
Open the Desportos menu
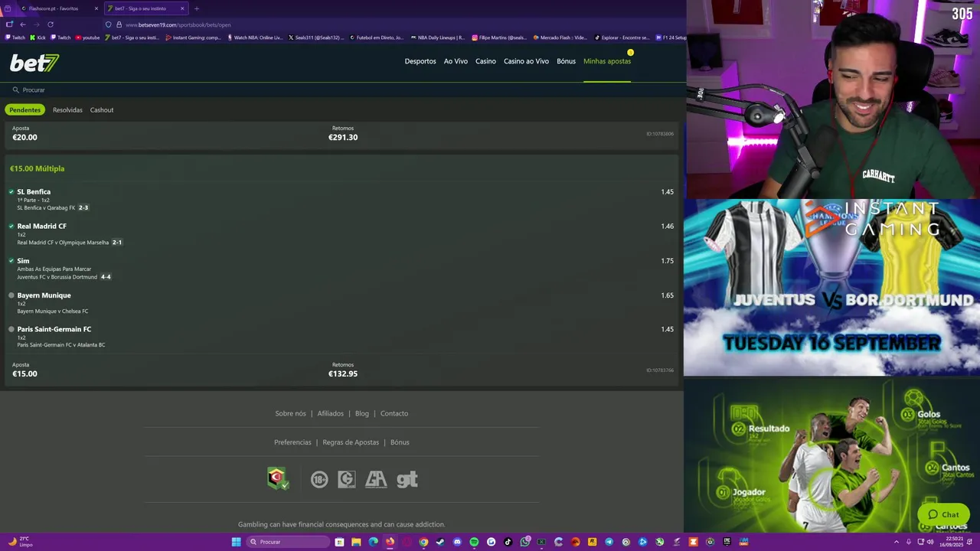click(x=420, y=61)
